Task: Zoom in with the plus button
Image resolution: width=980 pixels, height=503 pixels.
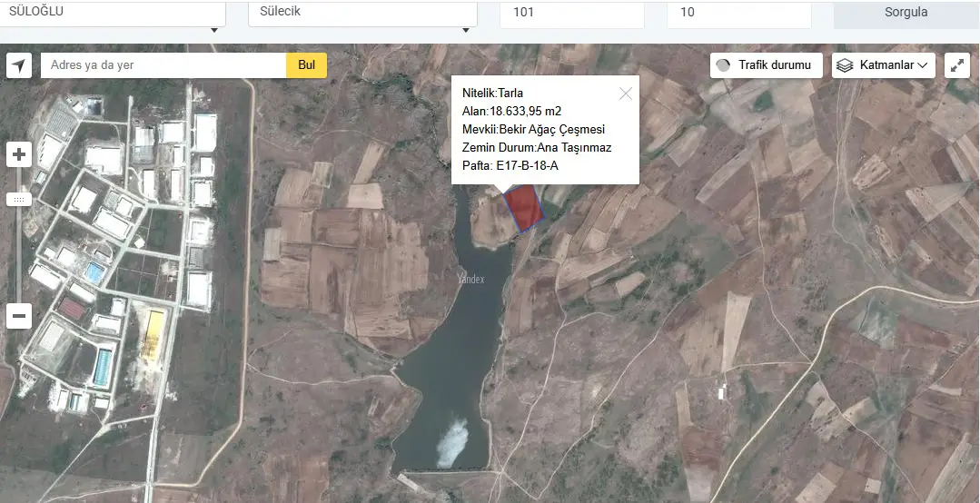Action: coord(19,154)
